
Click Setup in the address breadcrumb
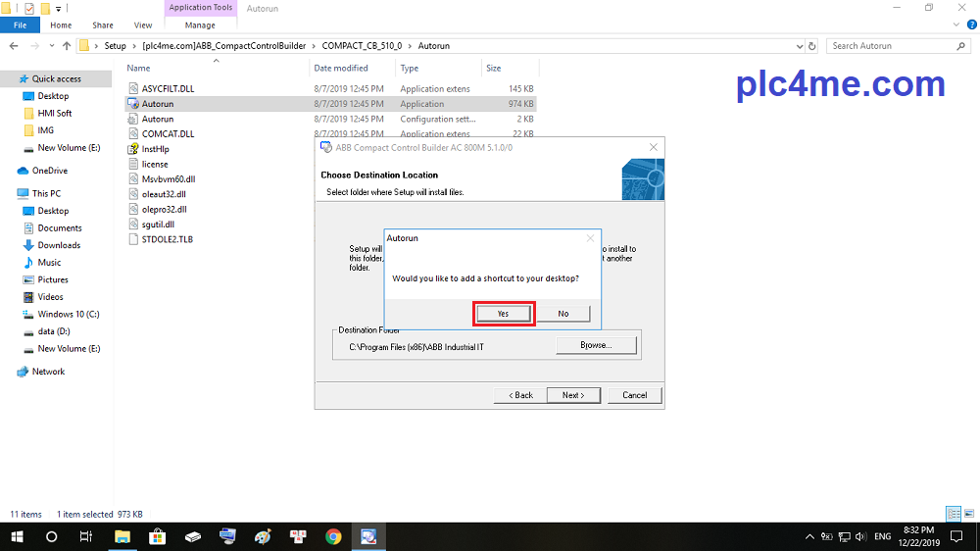[x=115, y=46]
